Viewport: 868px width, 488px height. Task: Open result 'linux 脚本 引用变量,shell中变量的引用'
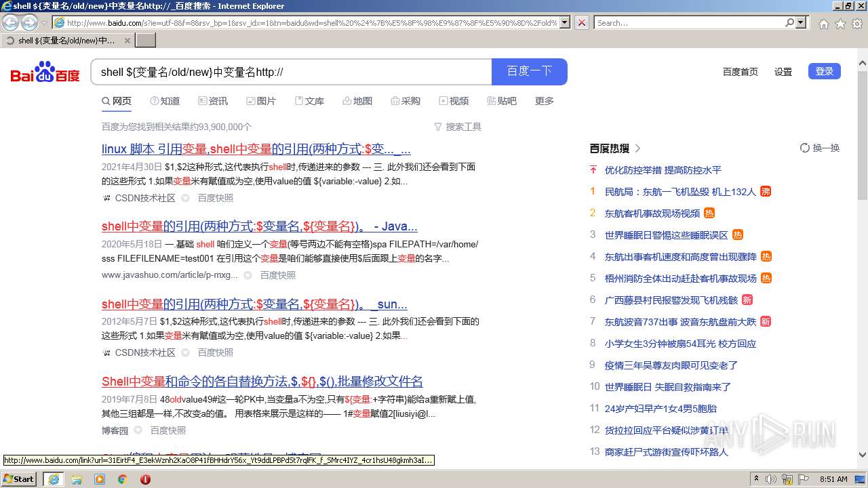click(x=256, y=149)
